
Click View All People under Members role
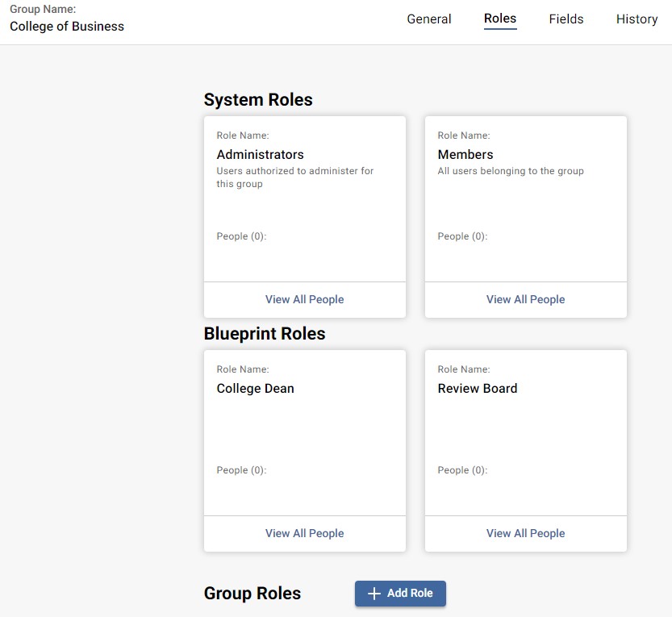525,299
